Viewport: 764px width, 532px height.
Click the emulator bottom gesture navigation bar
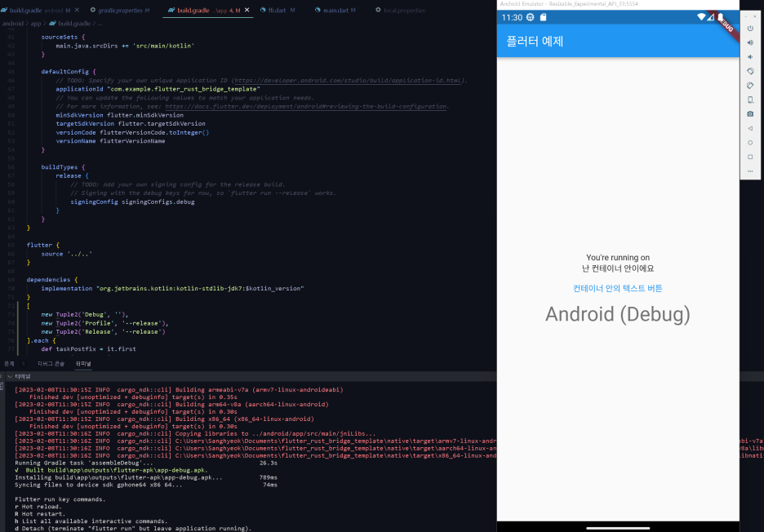click(x=618, y=528)
